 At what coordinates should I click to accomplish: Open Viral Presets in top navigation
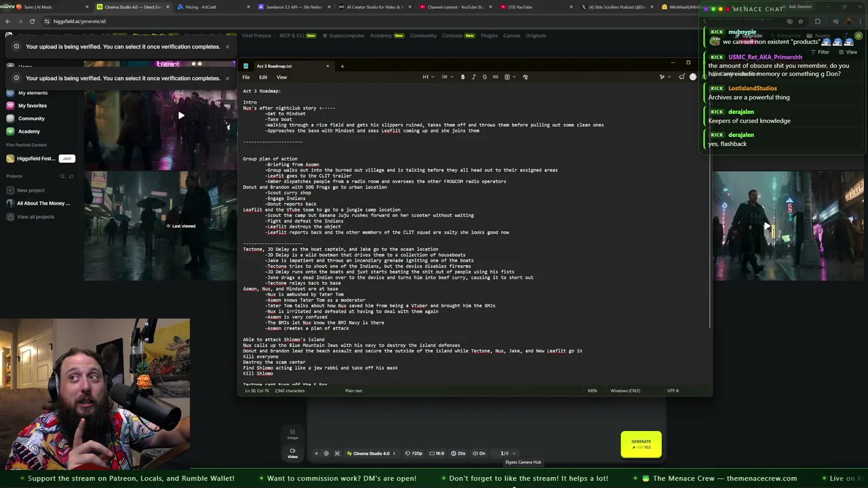click(256, 36)
